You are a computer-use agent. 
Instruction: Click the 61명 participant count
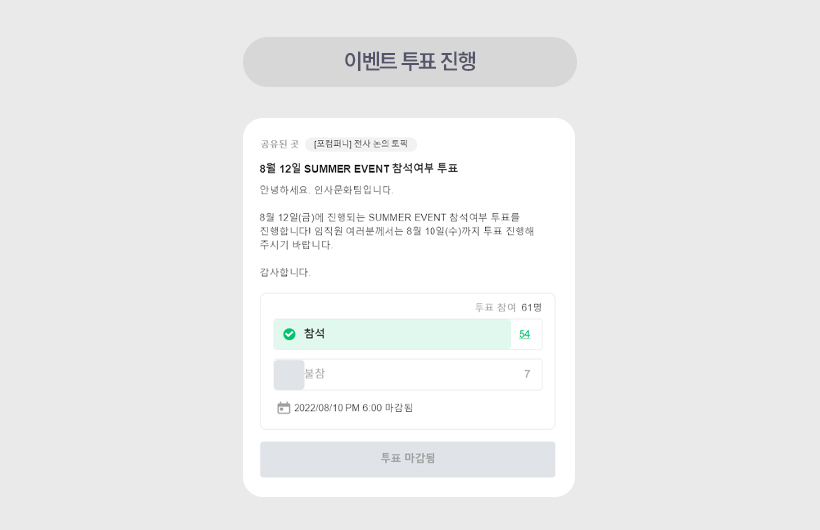point(531,307)
